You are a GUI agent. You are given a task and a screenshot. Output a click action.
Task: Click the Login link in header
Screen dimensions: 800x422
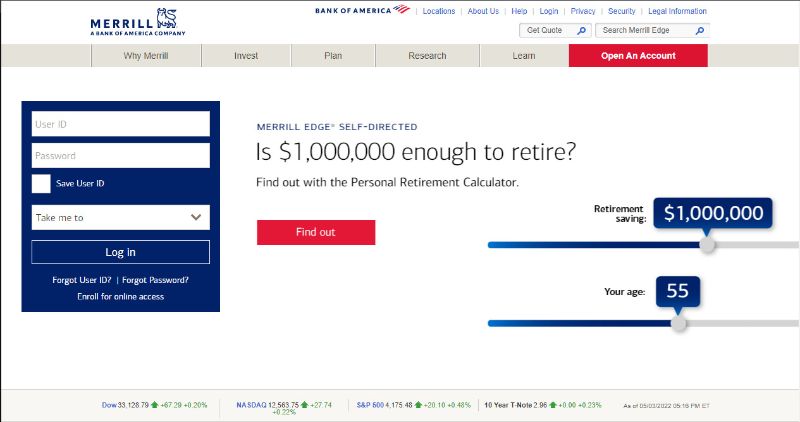pyautogui.click(x=549, y=11)
